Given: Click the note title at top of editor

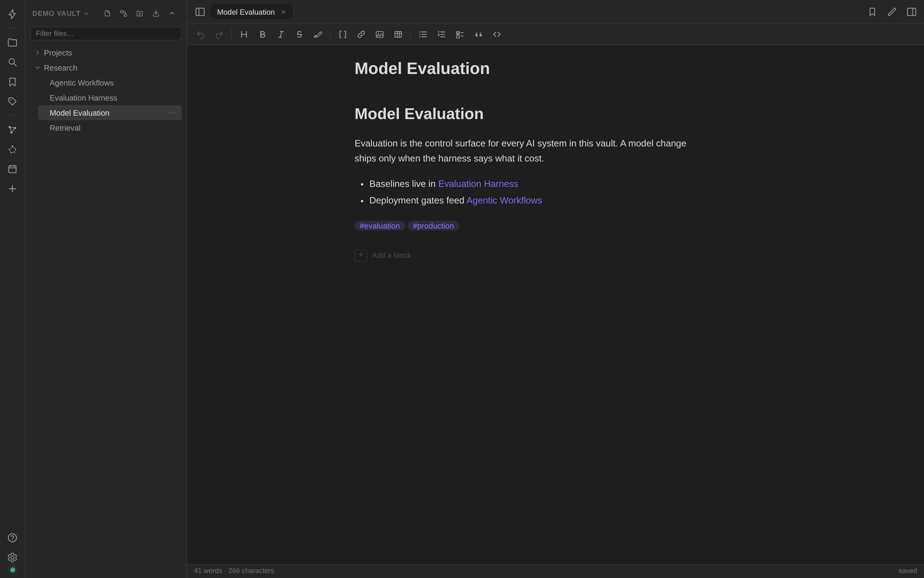Looking at the screenshot, I should pyautogui.click(x=422, y=69).
